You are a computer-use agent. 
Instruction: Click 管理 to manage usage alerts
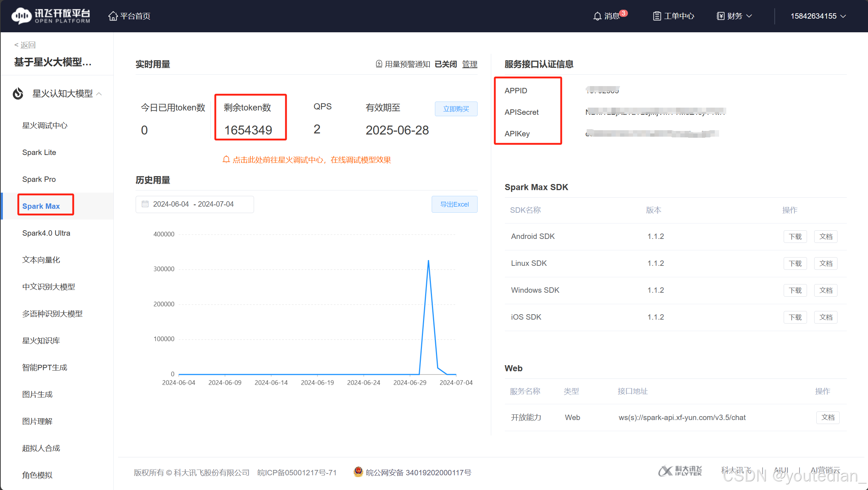click(470, 64)
